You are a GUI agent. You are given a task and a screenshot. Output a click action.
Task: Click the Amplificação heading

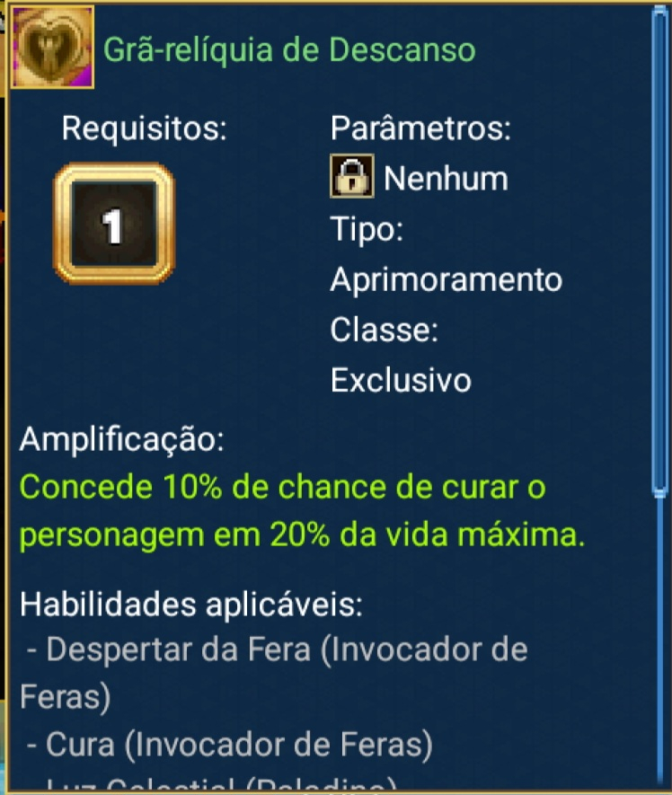tap(121, 440)
